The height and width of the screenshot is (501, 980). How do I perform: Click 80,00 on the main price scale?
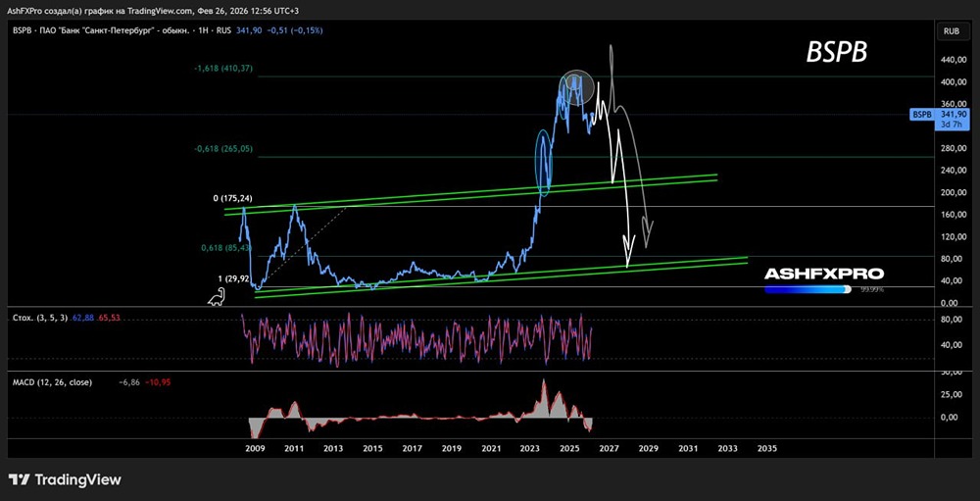[951, 258]
